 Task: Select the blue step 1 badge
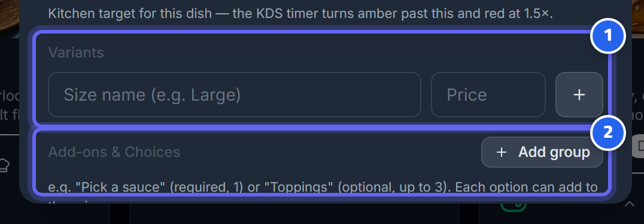click(x=608, y=36)
